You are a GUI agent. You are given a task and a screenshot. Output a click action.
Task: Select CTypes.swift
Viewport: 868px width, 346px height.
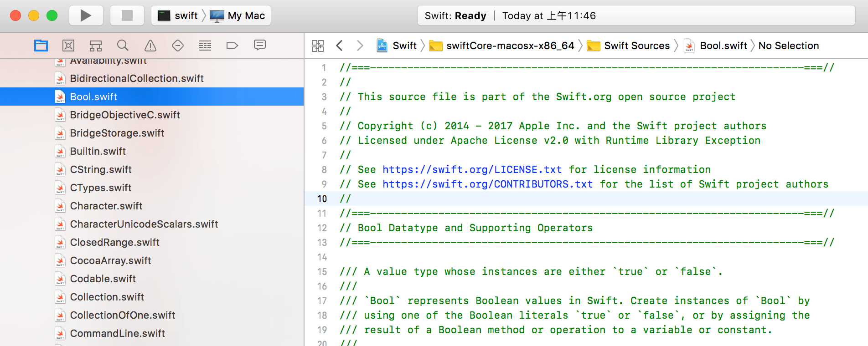(x=152, y=188)
